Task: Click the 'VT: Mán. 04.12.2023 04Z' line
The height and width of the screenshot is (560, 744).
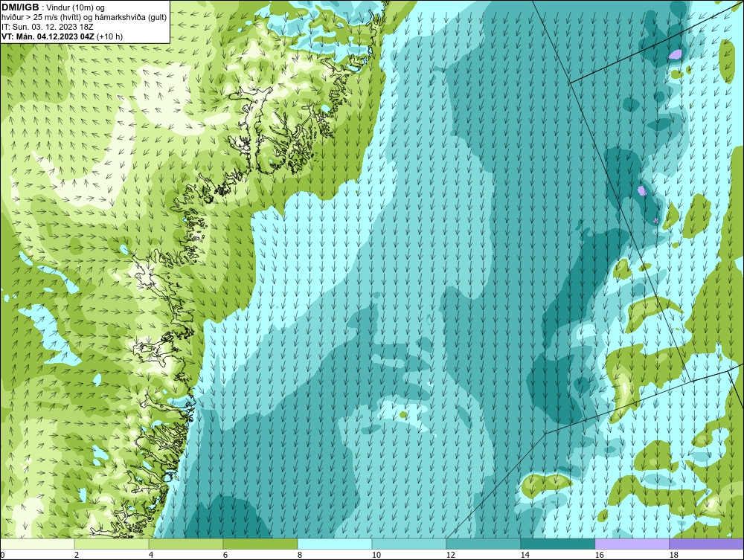Action: point(62,36)
